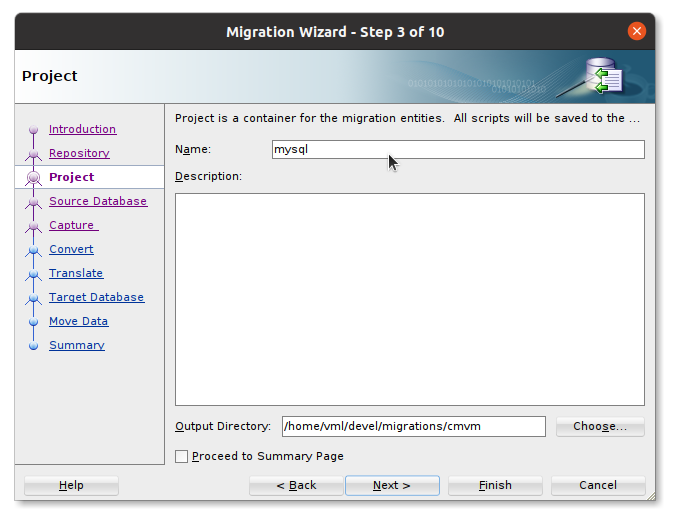Focus the project Name field containing mysql

pyautogui.click(x=458, y=150)
